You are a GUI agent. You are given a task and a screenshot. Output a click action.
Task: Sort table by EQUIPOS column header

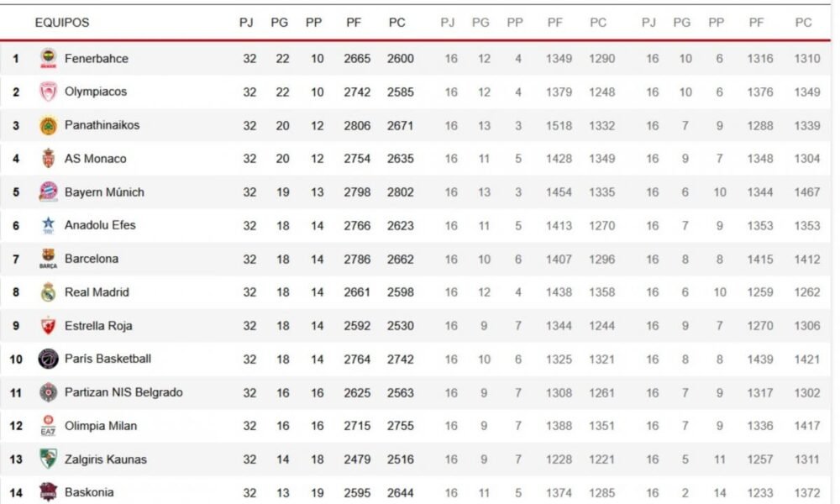[x=62, y=23]
